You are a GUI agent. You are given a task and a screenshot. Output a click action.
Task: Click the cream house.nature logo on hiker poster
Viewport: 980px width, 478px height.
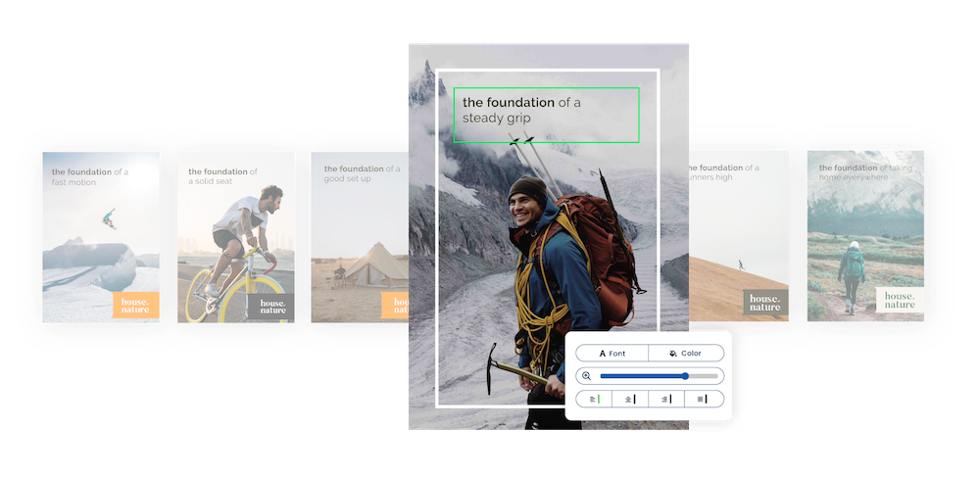899,300
